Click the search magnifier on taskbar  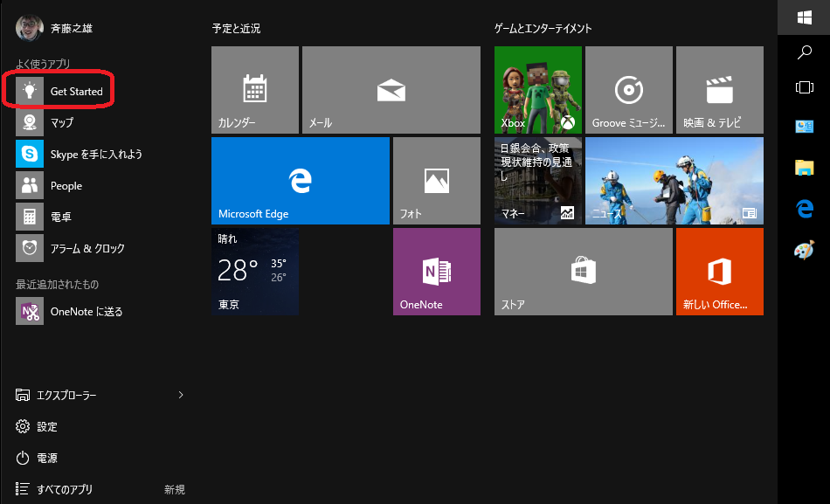805,53
